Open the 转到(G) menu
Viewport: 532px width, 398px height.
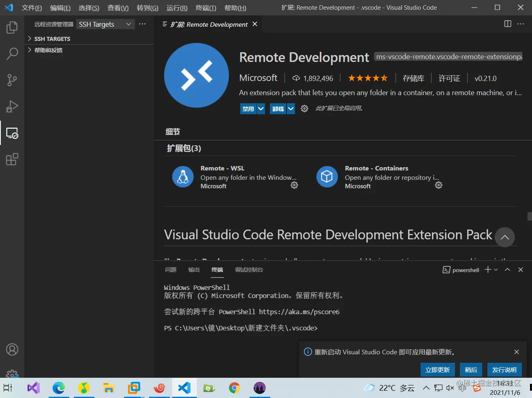click(147, 8)
